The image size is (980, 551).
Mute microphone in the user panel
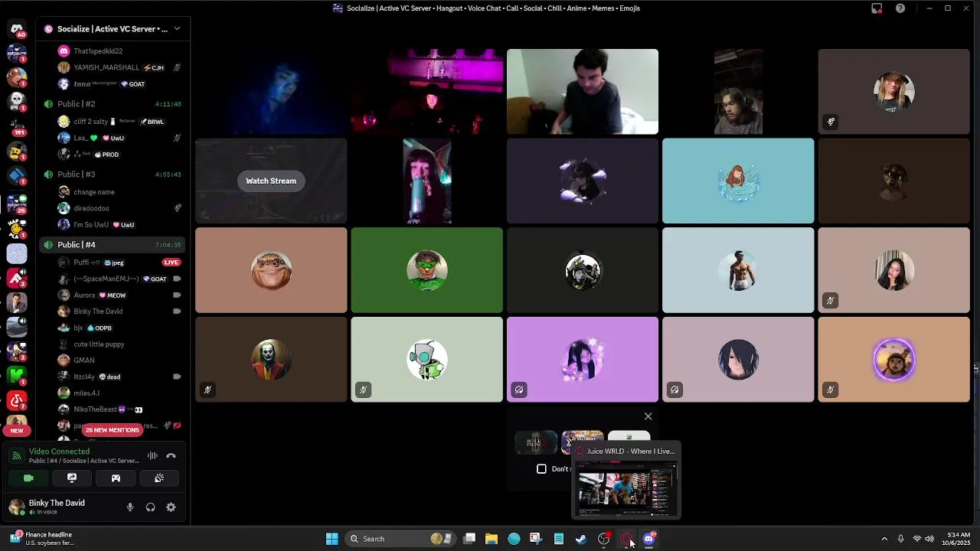click(130, 507)
